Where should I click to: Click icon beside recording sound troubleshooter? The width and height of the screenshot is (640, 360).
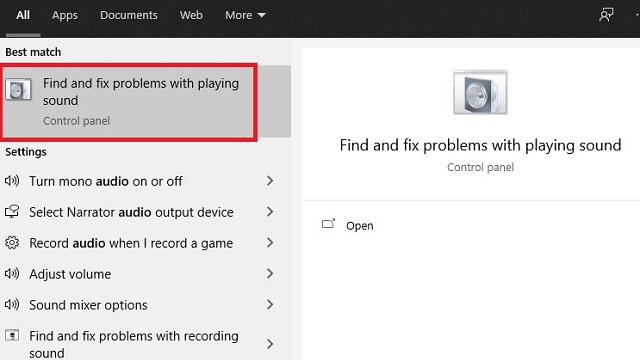coord(12,336)
